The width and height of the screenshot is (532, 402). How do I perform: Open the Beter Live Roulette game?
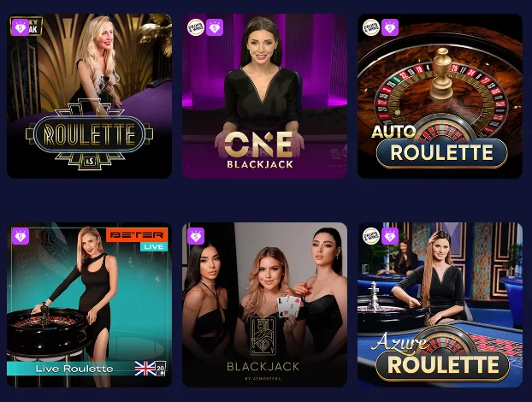point(89,304)
